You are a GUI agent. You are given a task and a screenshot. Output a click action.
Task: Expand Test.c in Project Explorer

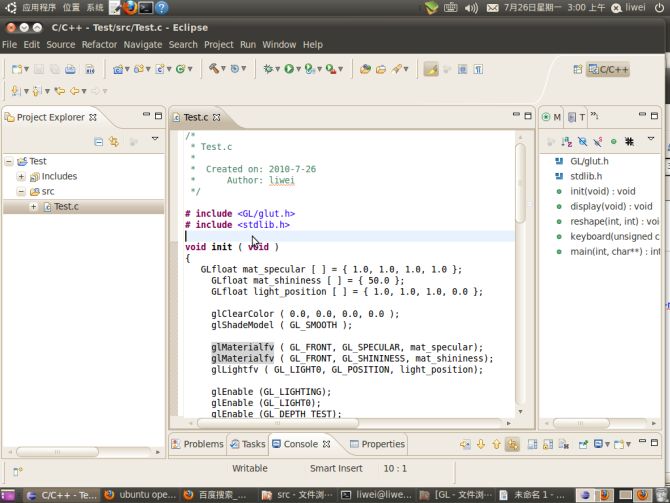coord(33,207)
